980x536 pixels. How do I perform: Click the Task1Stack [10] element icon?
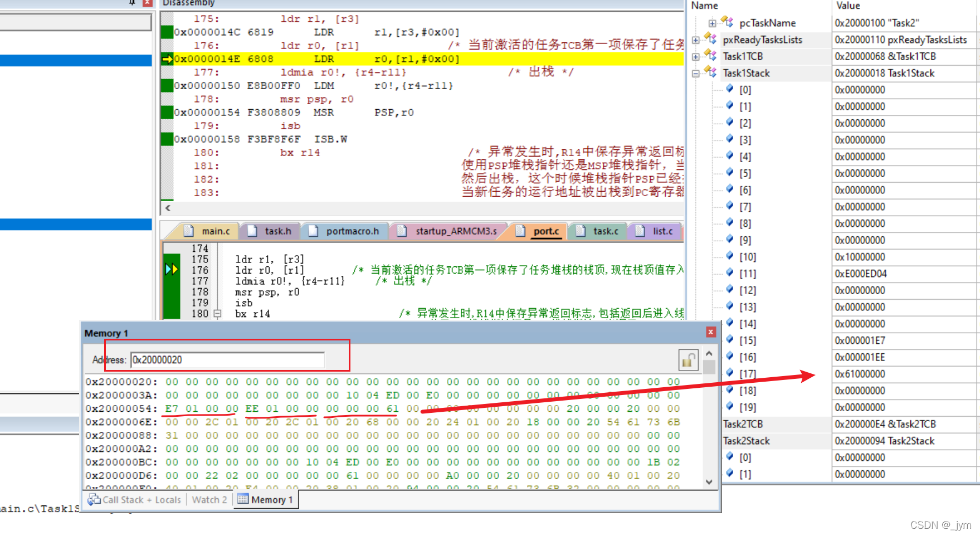tap(729, 256)
